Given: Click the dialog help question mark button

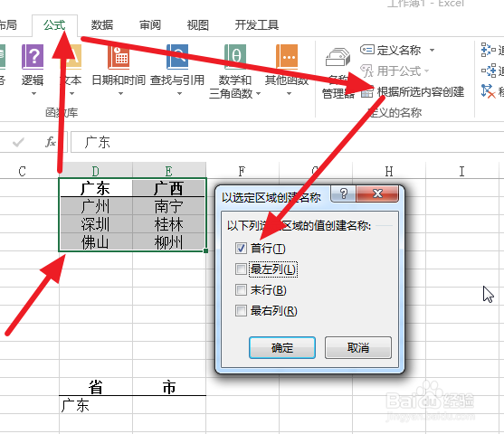Looking at the screenshot, I should pyautogui.click(x=343, y=193).
